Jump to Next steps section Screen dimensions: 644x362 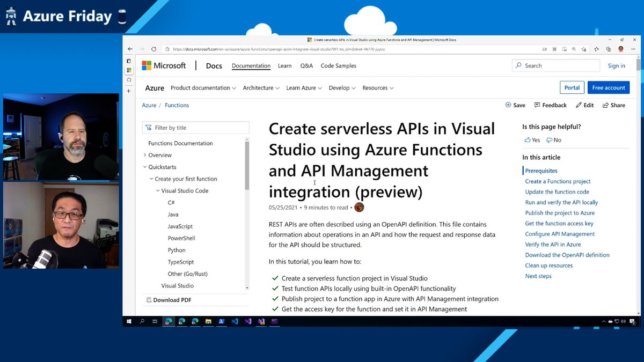(538, 276)
